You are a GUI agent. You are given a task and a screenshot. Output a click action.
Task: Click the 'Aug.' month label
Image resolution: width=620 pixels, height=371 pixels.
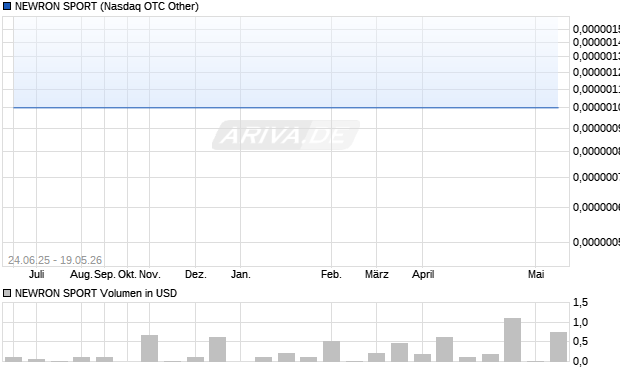tap(81, 274)
